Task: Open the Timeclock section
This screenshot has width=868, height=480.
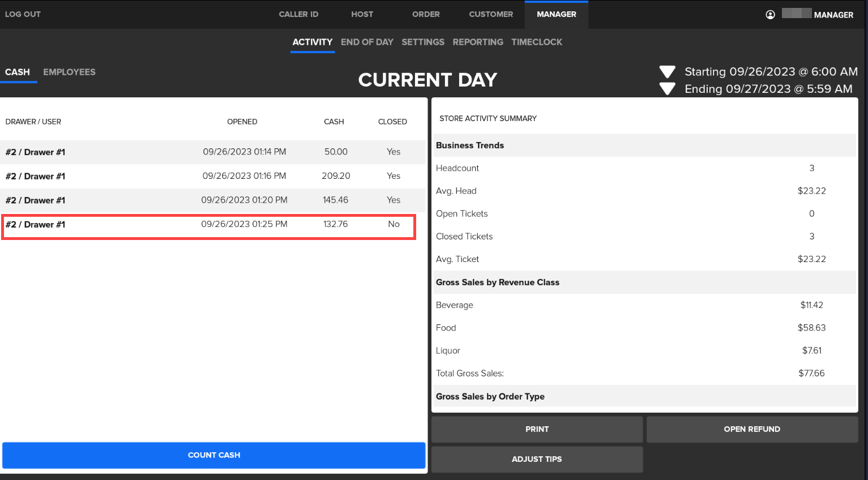Action: point(537,42)
